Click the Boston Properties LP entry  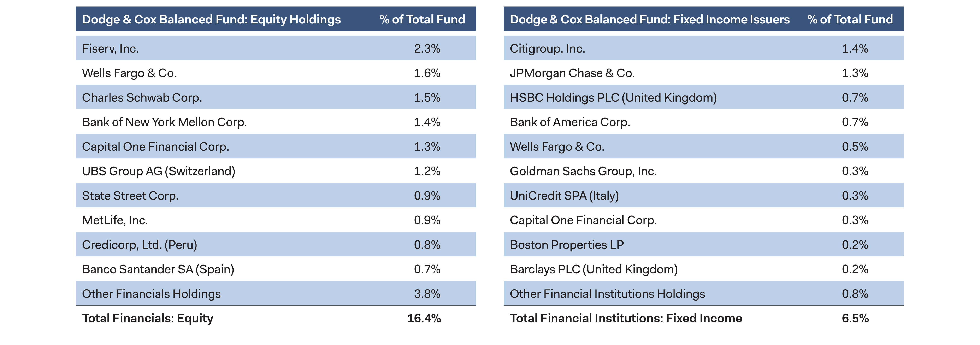(x=566, y=245)
